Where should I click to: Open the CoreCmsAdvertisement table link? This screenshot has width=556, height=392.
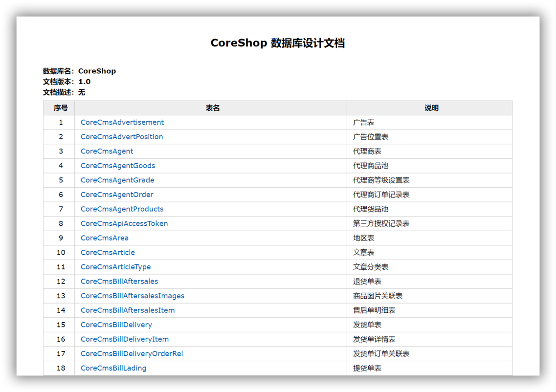pos(122,122)
